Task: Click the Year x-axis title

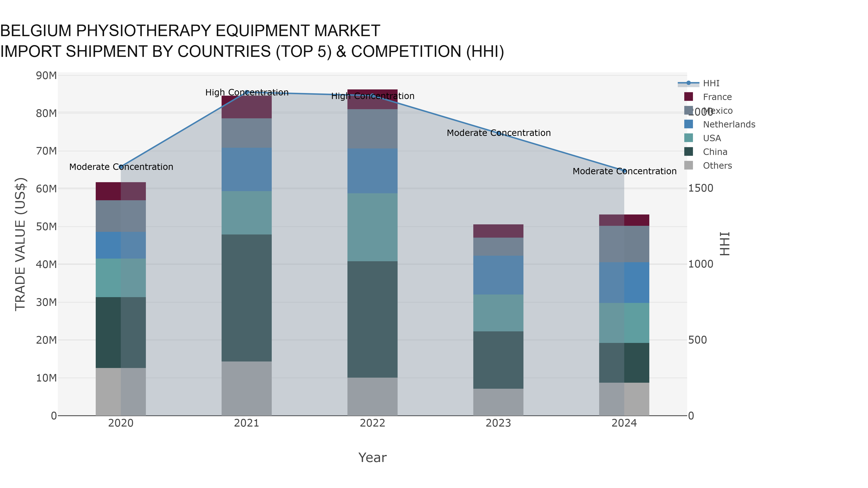Action: tap(372, 458)
